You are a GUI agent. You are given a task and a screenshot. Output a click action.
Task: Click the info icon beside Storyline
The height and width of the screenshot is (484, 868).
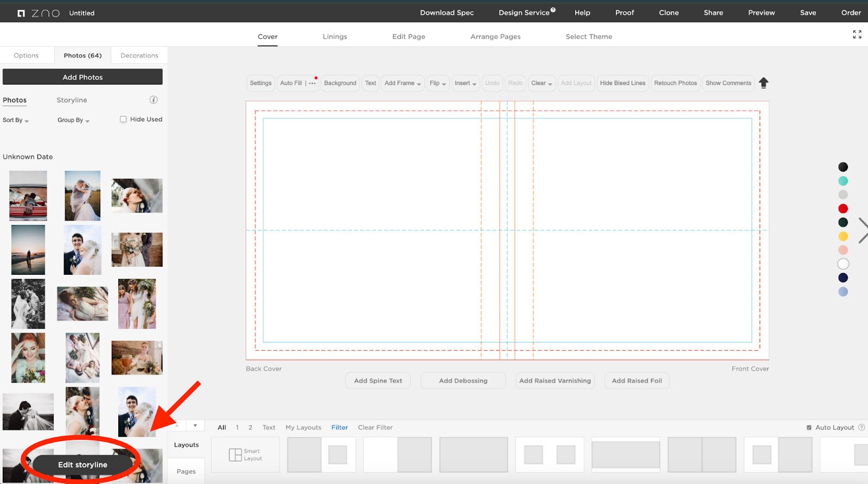(154, 100)
